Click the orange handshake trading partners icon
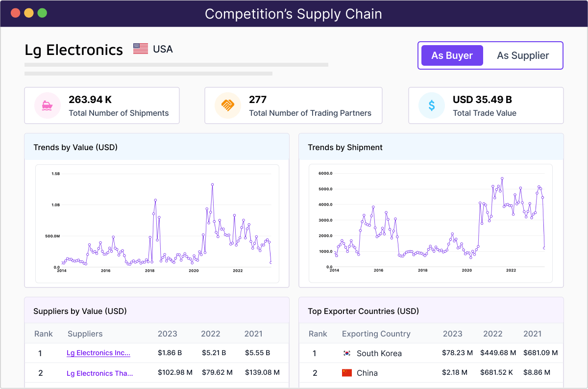The height and width of the screenshot is (389, 588). click(x=227, y=105)
